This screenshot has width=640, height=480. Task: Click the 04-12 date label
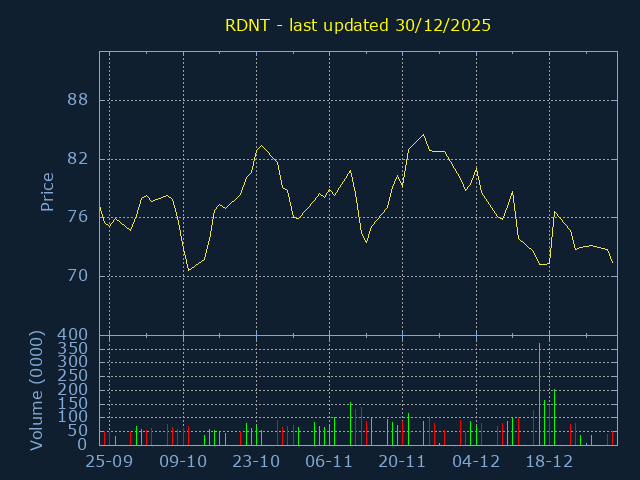476,462
